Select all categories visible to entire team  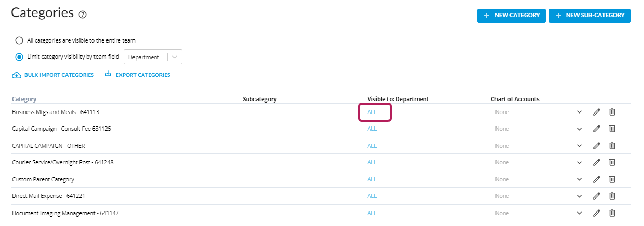[19, 40]
